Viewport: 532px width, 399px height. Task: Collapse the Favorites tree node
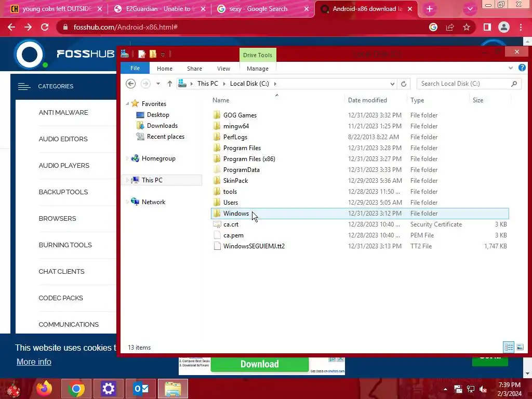tap(127, 104)
